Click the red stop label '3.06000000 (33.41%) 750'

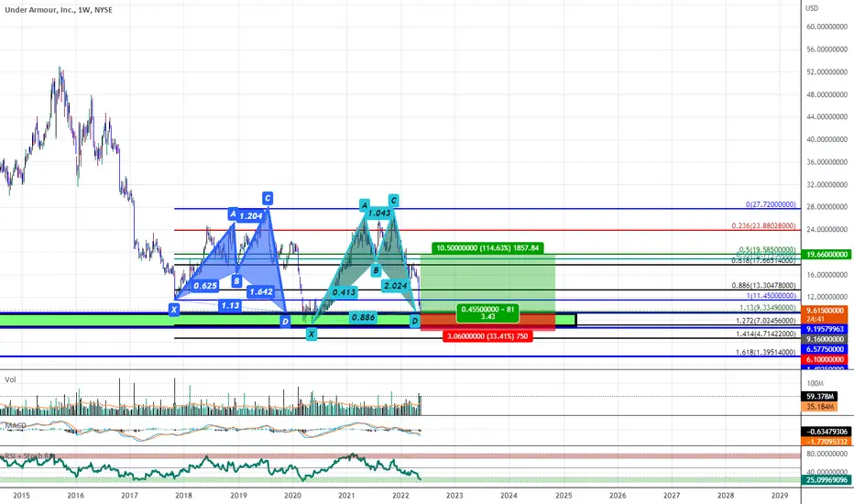pyautogui.click(x=487, y=336)
